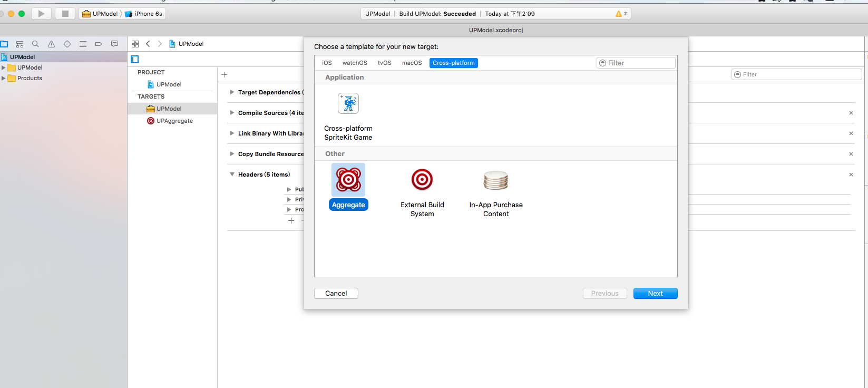868x388 pixels.
Task: Switch to the iOS template tab
Action: [x=327, y=63]
